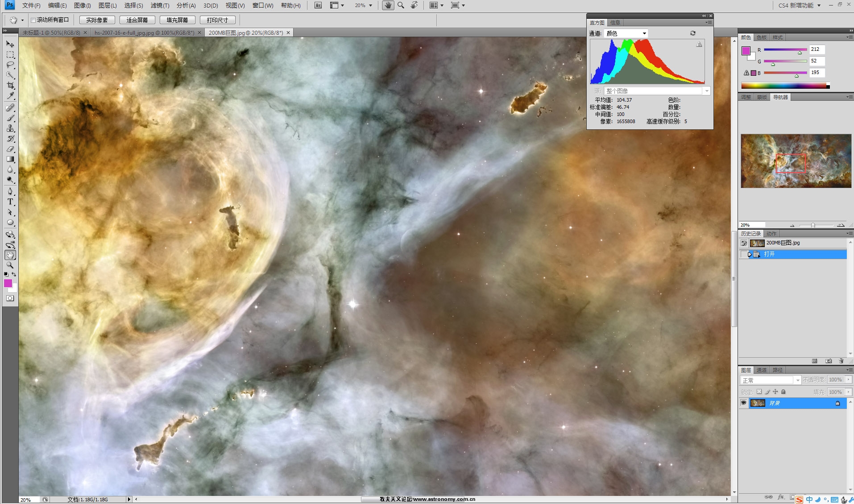Select the Brush tool
This screenshot has width=854, height=504.
click(10, 118)
